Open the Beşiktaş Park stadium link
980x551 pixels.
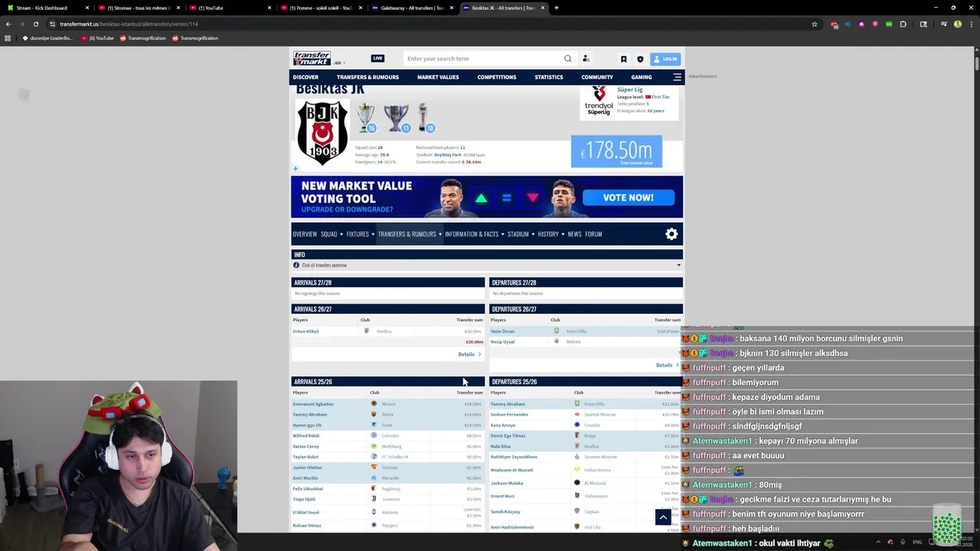click(448, 155)
